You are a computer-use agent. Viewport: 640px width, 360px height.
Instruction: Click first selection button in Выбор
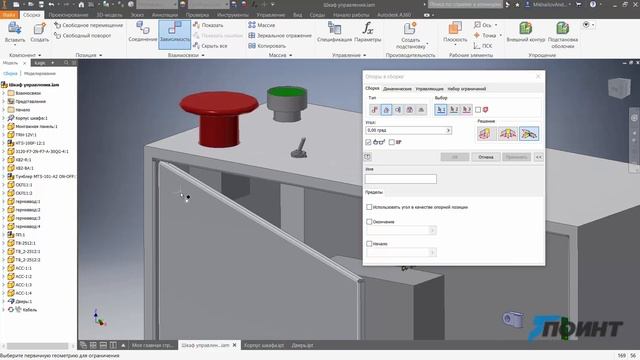point(441,110)
